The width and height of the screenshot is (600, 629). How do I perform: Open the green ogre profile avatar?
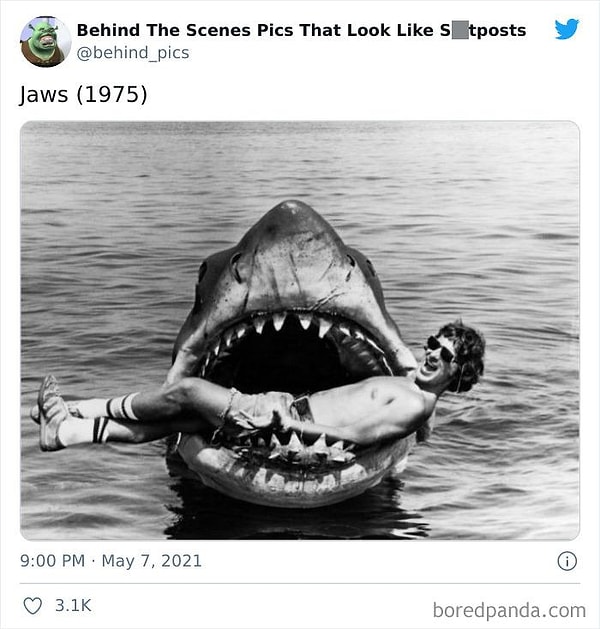point(45,41)
